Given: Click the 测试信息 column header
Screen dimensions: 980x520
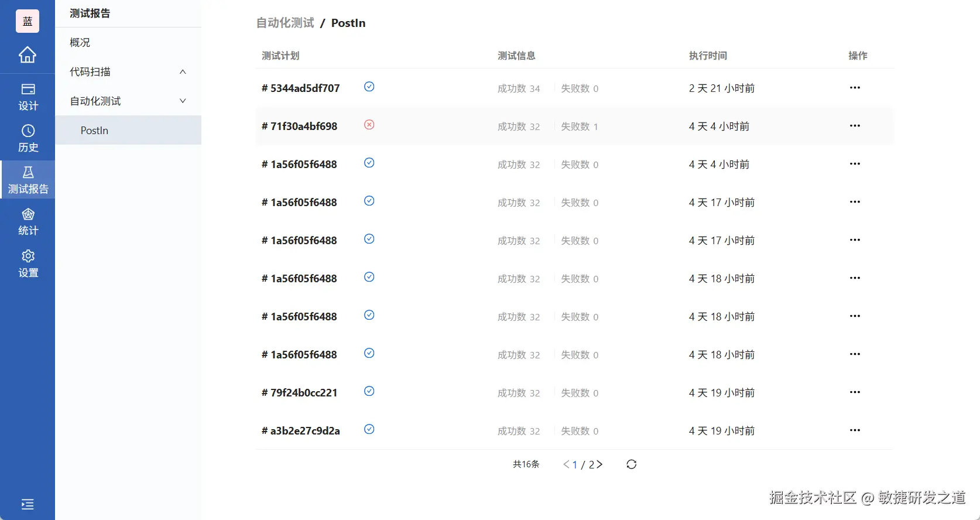Looking at the screenshot, I should click(516, 56).
